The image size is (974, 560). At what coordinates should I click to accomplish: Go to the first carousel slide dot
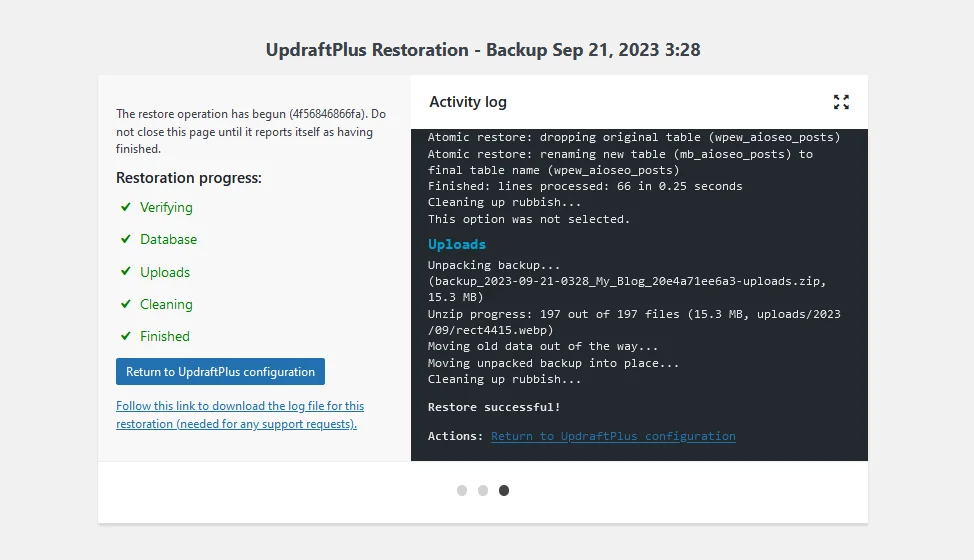[462, 490]
